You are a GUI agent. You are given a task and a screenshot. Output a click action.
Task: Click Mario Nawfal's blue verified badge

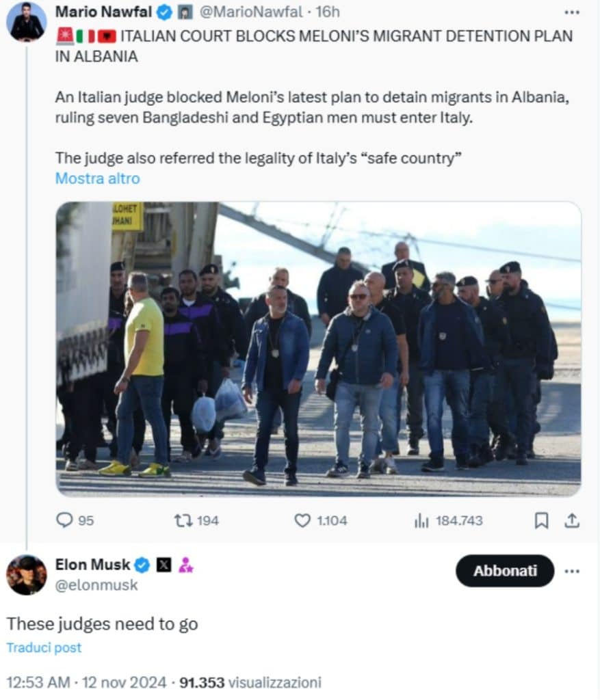pos(164,12)
